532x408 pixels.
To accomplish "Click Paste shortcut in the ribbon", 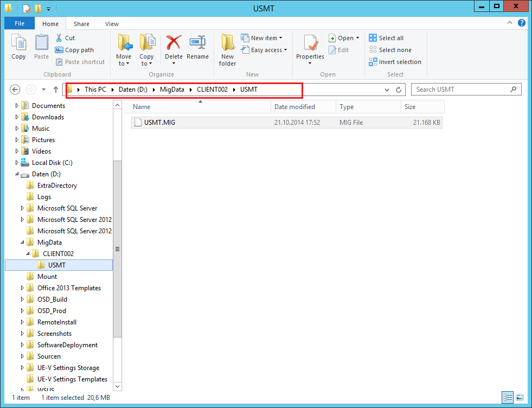I will (80, 62).
